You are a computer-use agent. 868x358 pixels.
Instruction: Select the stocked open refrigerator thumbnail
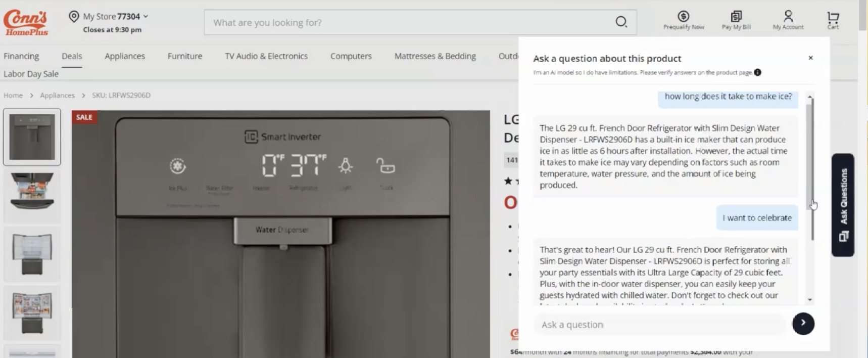pyautogui.click(x=32, y=312)
